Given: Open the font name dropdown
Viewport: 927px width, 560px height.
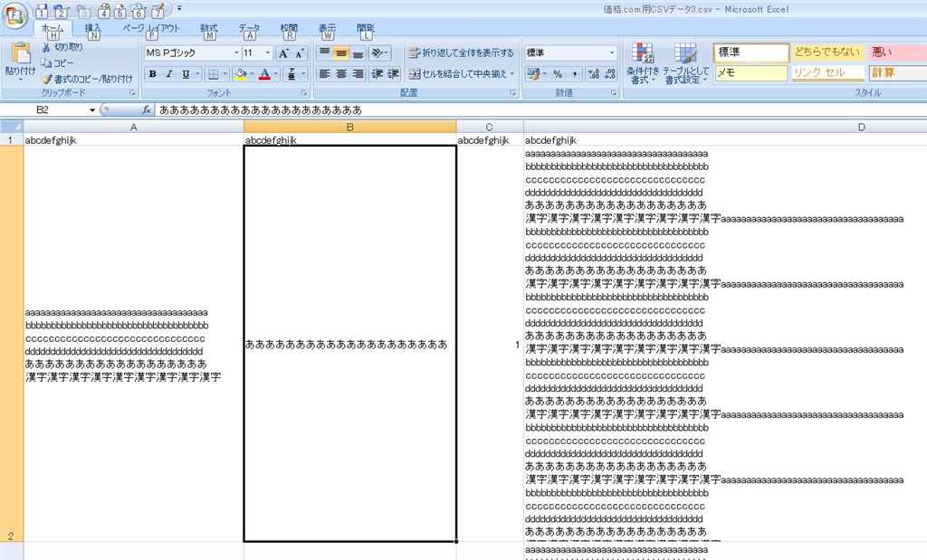Looking at the screenshot, I should [x=236, y=53].
